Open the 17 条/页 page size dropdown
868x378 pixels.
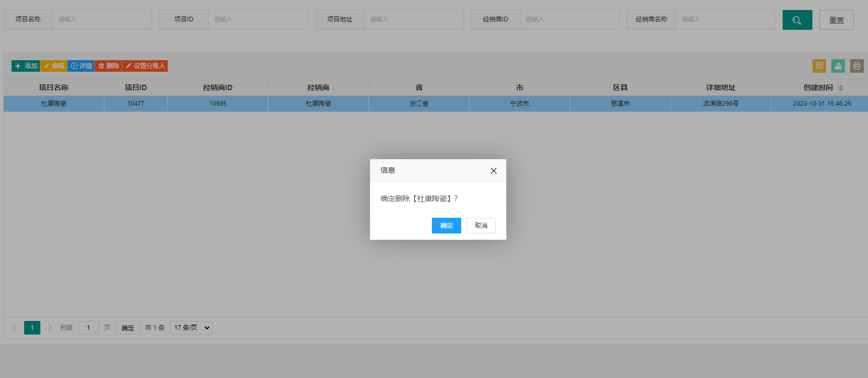point(191,328)
